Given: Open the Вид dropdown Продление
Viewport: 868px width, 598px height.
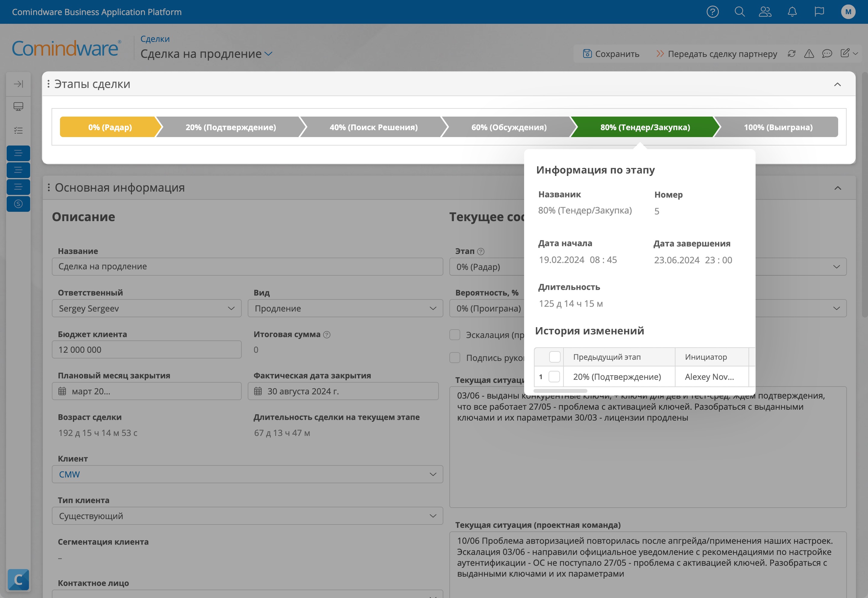Looking at the screenshot, I should [345, 308].
